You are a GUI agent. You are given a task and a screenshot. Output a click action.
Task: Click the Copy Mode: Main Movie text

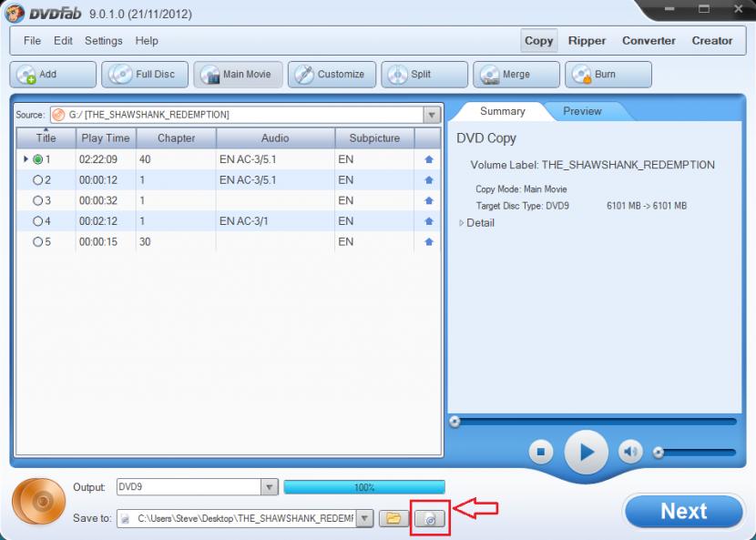(x=521, y=189)
